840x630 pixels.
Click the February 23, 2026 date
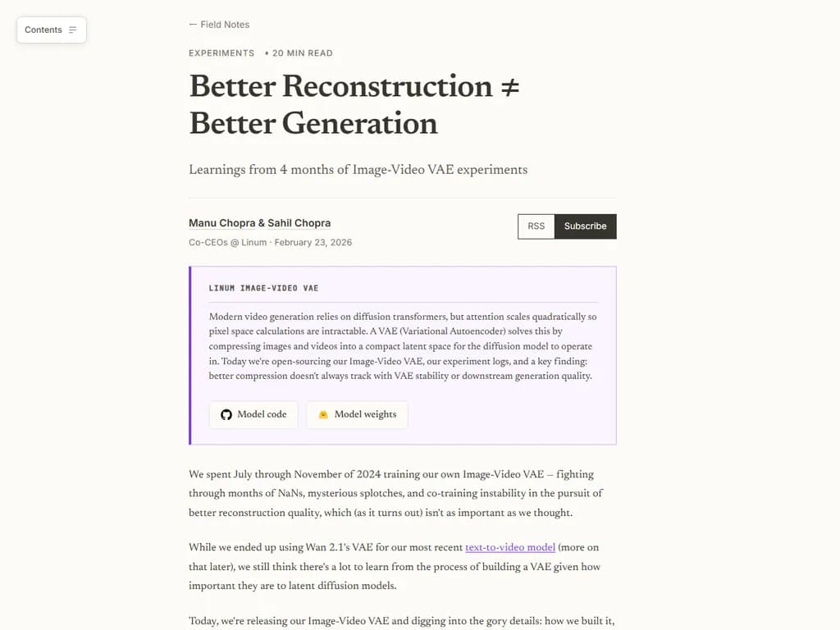[x=313, y=243]
